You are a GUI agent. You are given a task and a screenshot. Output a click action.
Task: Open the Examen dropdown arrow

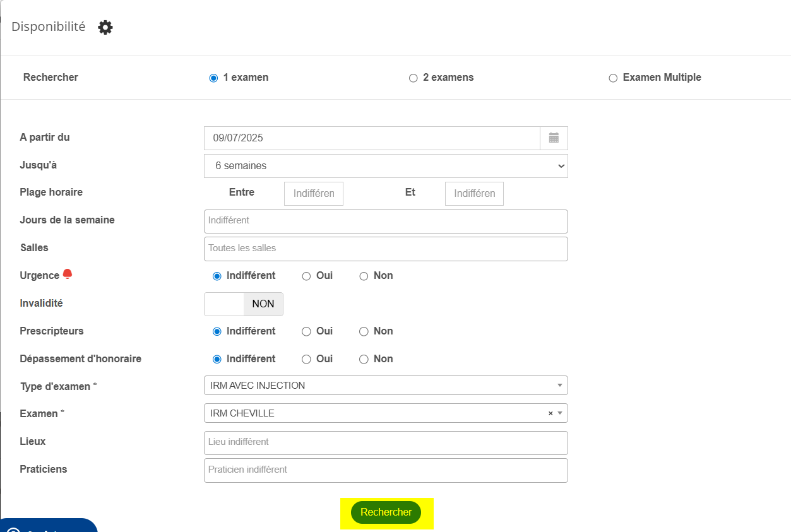(x=560, y=413)
